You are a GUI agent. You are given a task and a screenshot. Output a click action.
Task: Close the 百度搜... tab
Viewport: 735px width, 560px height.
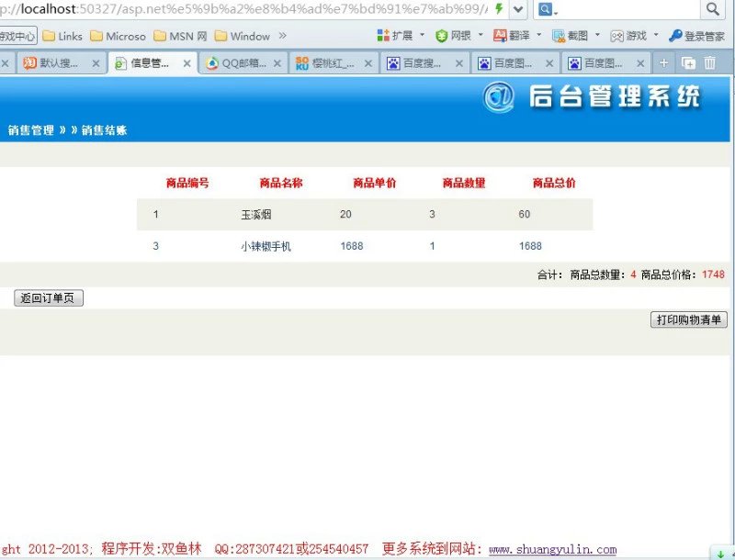point(458,63)
